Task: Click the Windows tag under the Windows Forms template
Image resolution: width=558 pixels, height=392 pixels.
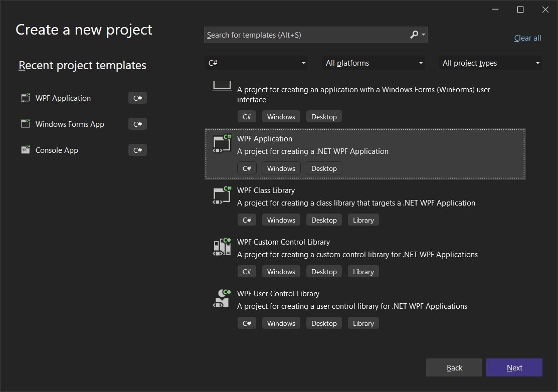Action: click(281, 117)
